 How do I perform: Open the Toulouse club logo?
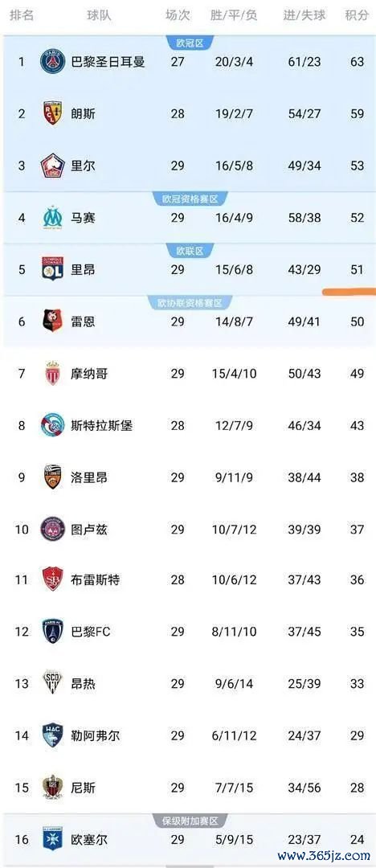(53, 529)
